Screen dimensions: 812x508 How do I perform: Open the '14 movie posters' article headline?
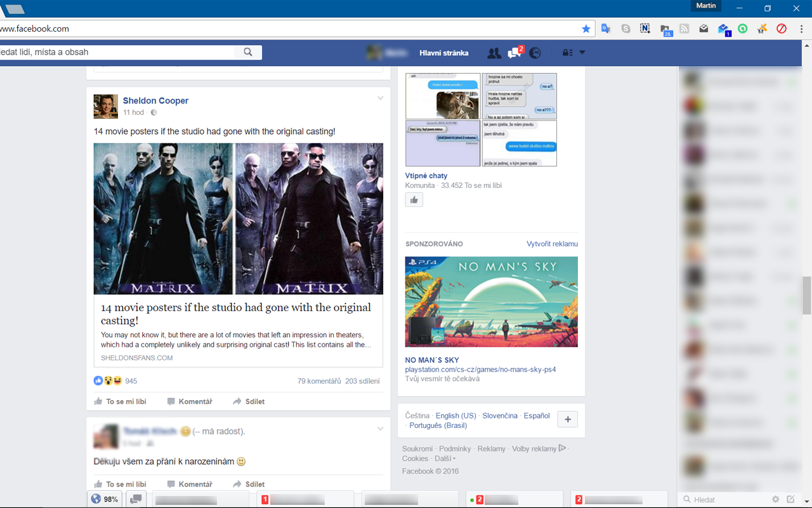pos(236,314)
